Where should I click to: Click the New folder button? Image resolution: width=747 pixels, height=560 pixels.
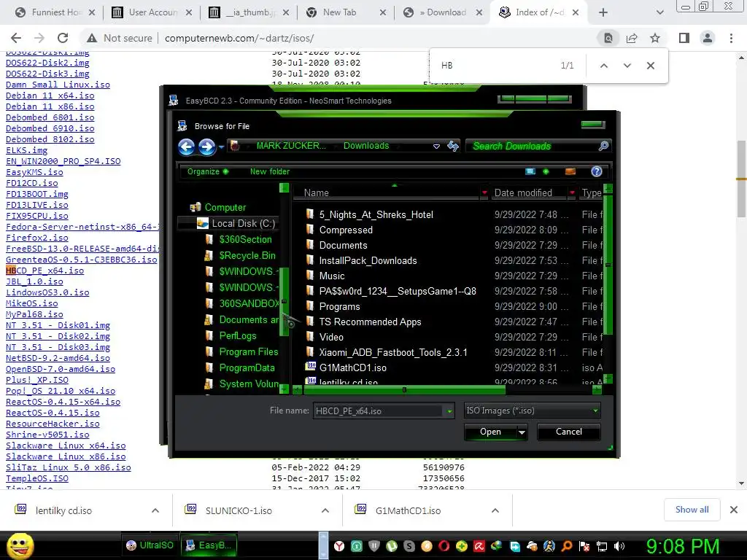pyautogui.click(x=270, y=171)
